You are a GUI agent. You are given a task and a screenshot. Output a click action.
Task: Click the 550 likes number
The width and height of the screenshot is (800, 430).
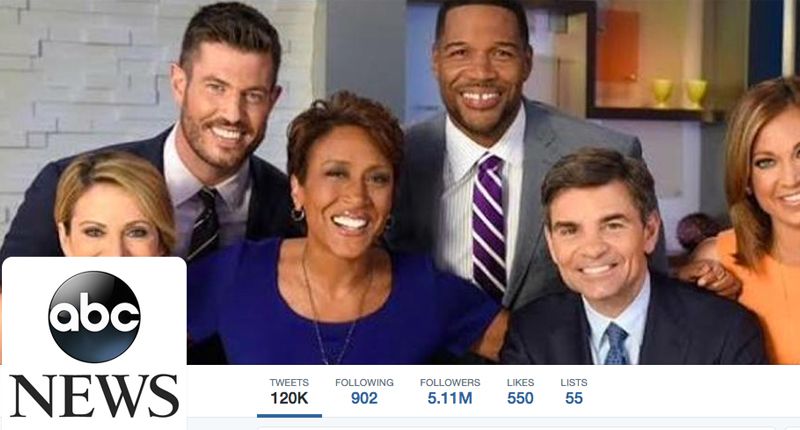point(520,398)
